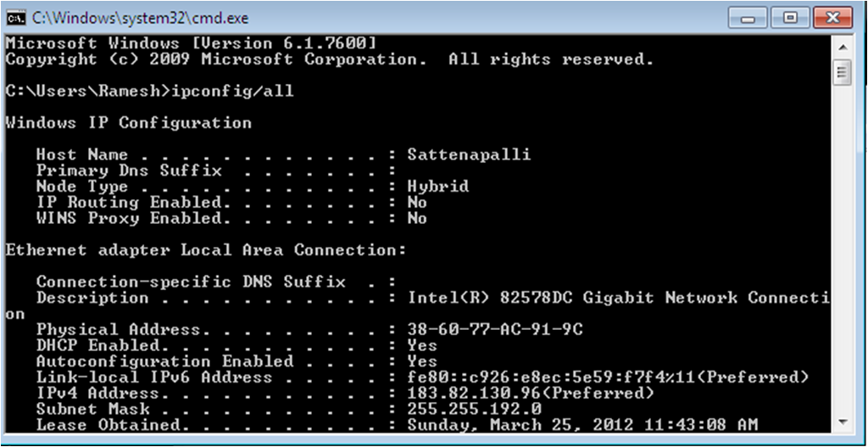Minimize the command prompt window
The image size is (868, 447).
click(748, 19)
